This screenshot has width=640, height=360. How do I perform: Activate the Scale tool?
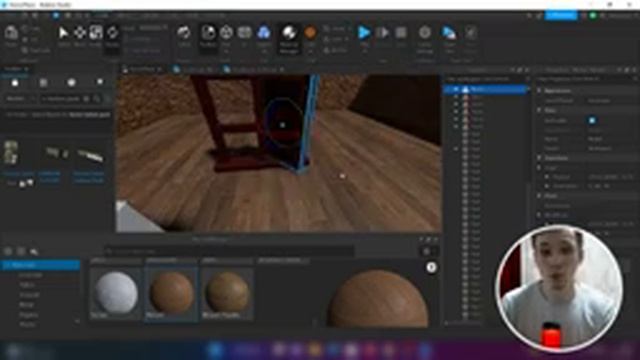pos(96,36)
